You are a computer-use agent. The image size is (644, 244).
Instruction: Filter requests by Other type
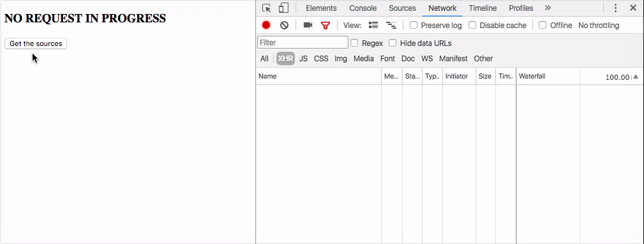click(x=483, y=59)
